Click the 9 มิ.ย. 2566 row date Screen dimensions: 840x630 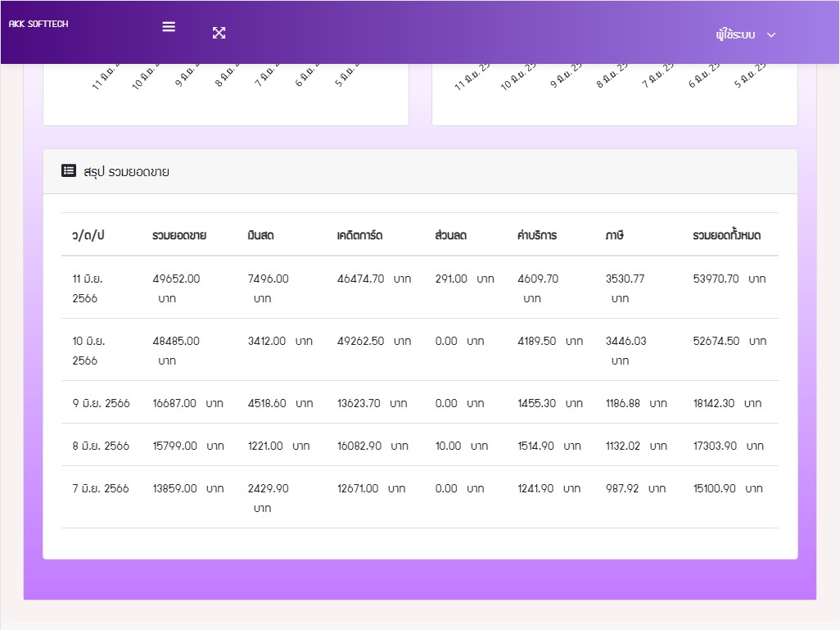tap(101, 403)
